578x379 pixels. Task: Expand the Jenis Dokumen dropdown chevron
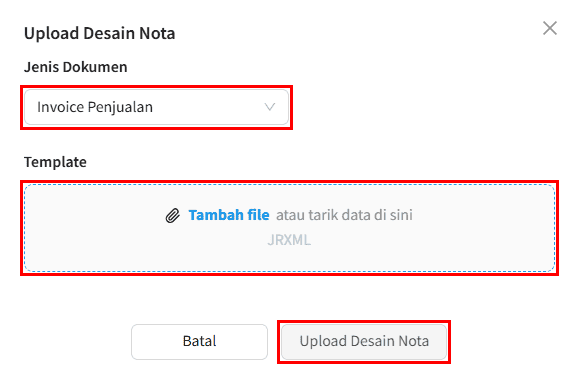click(270, 107)
